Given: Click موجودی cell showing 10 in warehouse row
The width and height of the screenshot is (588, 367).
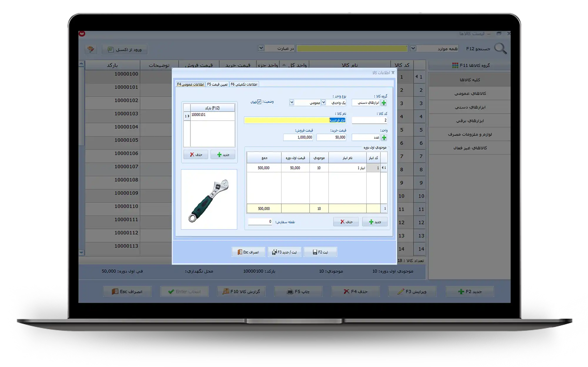Looking at the screenshot, I should (319, 168).
